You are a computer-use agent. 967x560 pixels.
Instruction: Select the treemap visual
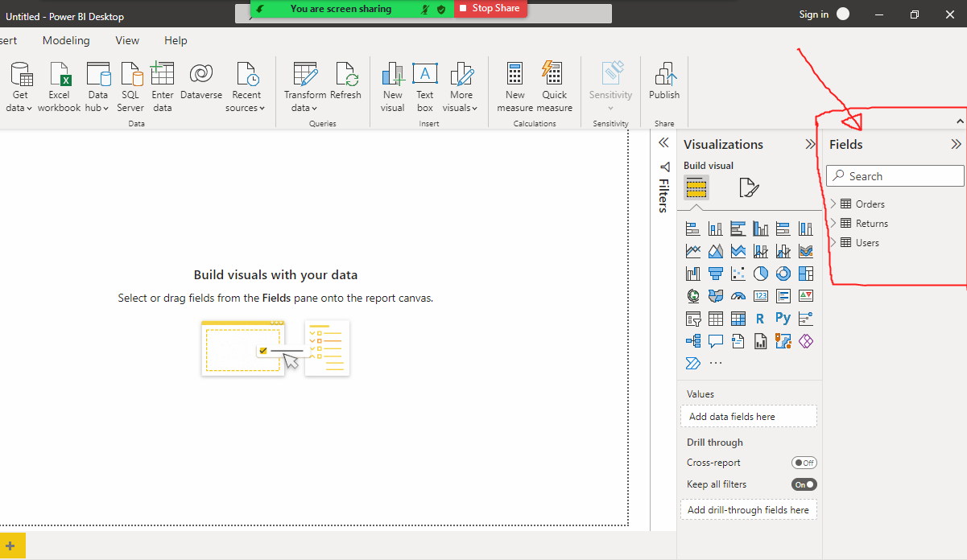tap(805, 274)
